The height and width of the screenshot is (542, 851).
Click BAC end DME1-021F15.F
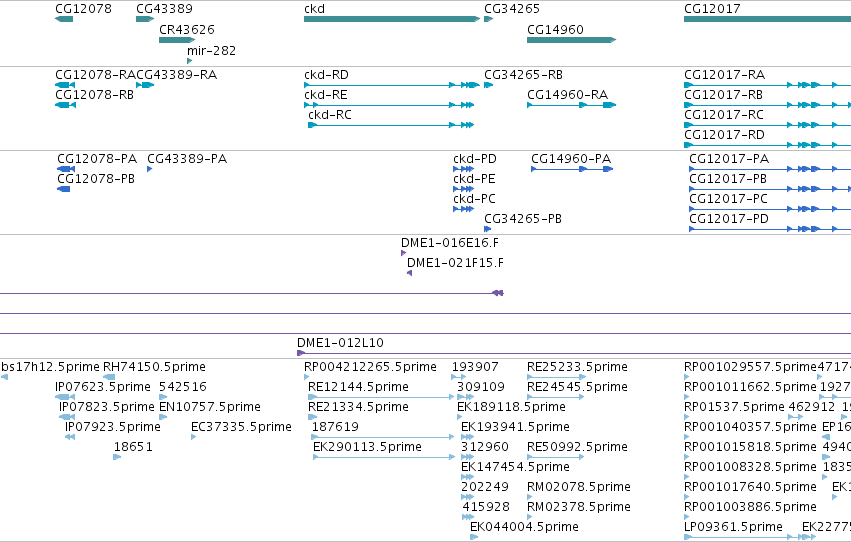pos(455,263)
